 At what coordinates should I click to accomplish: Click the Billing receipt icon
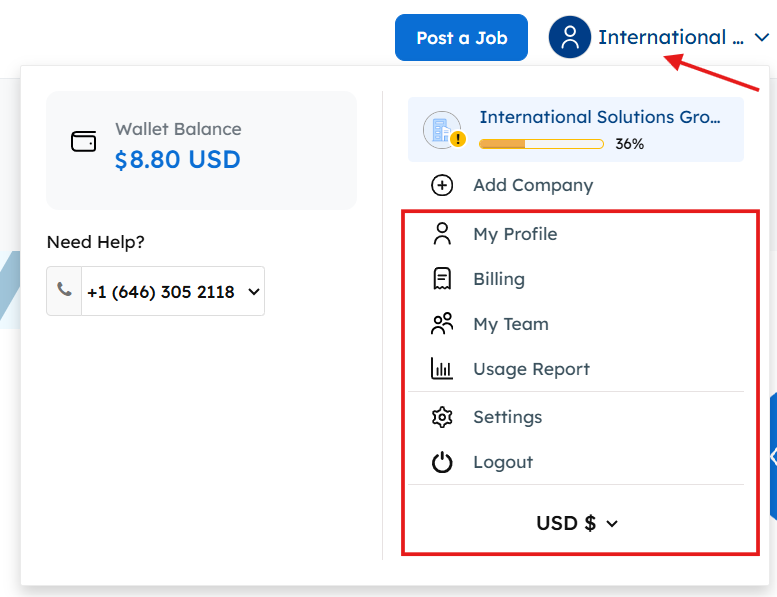(442, 279)
